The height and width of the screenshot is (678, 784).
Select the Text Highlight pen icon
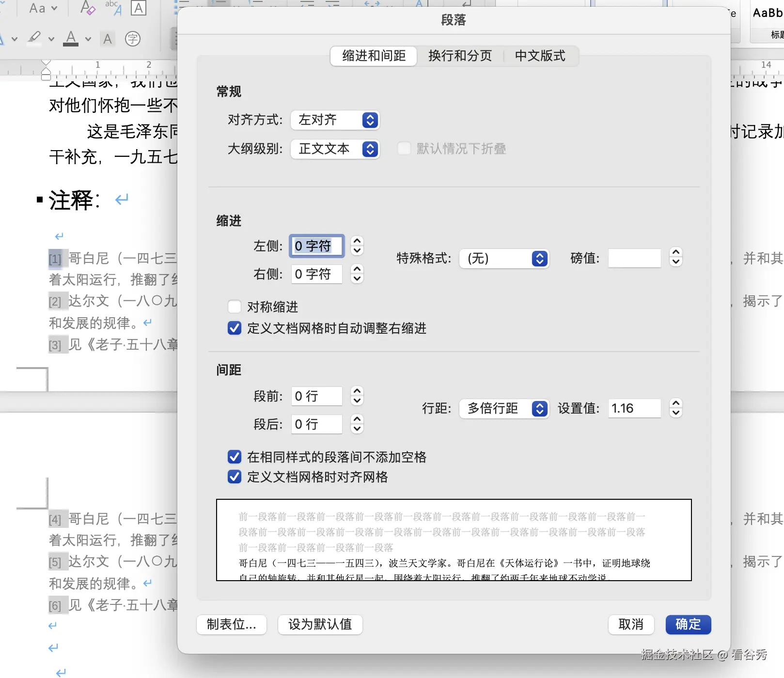[35, 39]
